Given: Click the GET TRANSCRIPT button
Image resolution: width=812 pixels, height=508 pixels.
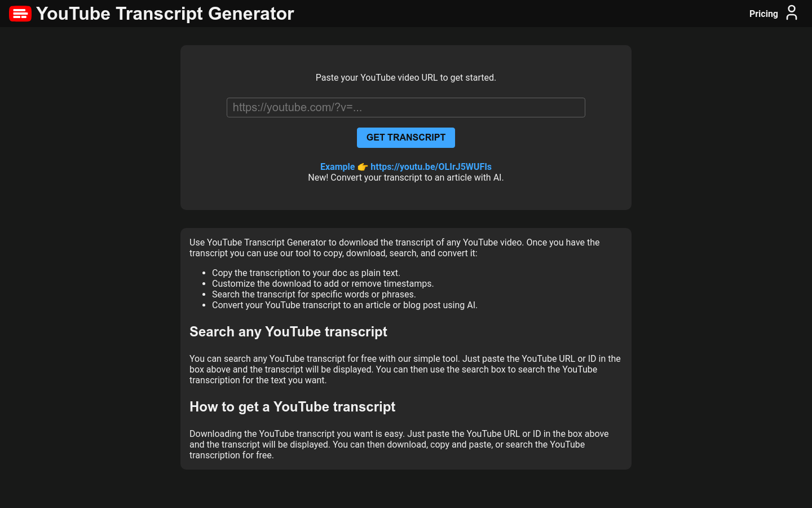Looking at the screenshot, I should (x=406, y=138).
